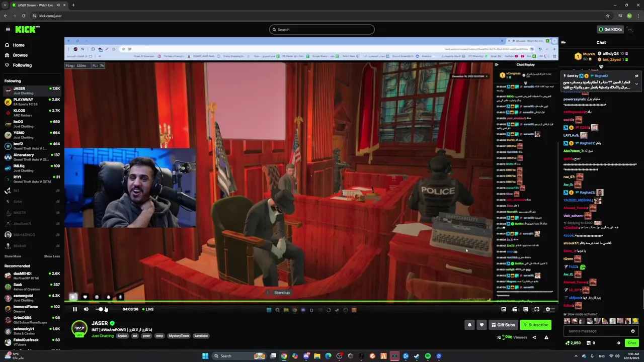
Task: Bookmark this page with star
Action: (608, 16)
